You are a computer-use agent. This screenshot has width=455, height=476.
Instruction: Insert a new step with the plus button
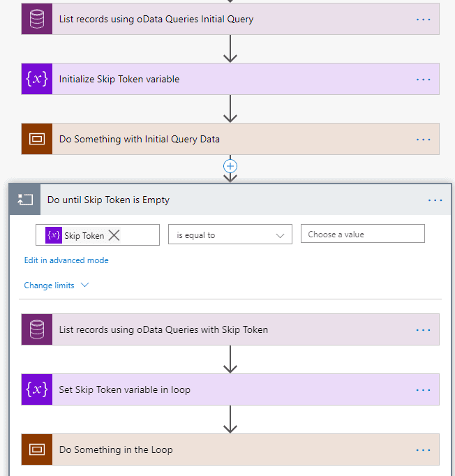(x=230, y=166)
